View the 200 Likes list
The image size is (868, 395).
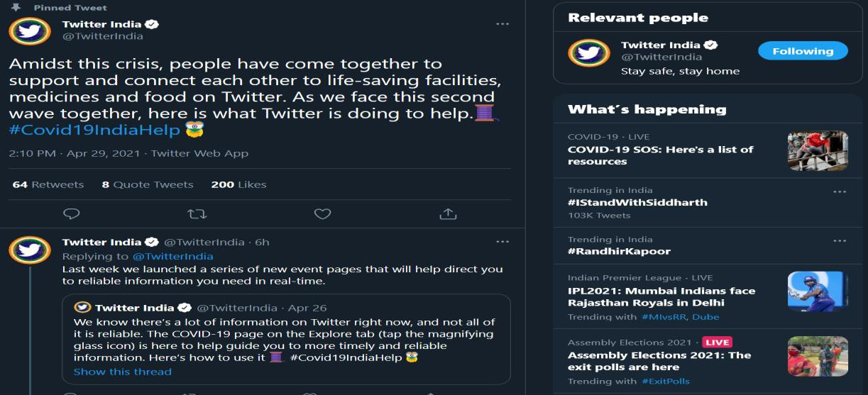[238, 184]
